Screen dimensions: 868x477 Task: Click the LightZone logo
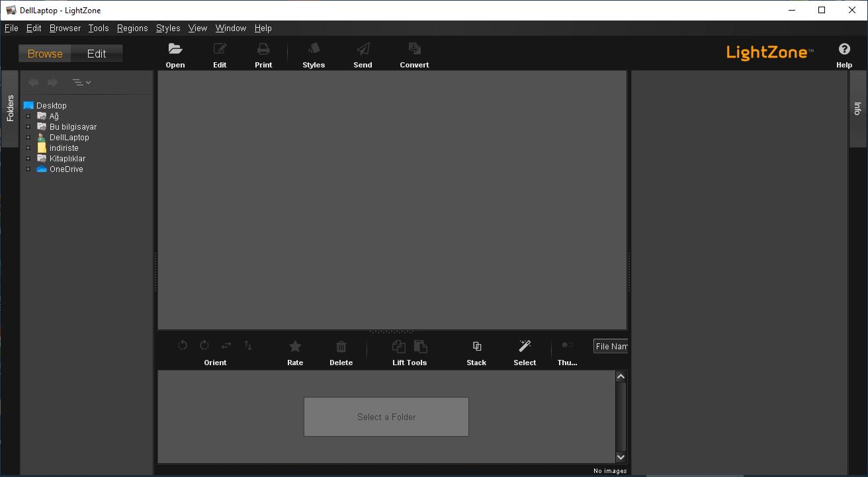tap(770, 52)
